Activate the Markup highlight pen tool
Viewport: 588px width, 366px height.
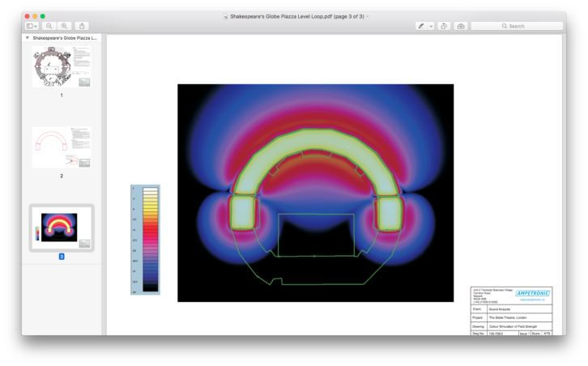point(421,26)
